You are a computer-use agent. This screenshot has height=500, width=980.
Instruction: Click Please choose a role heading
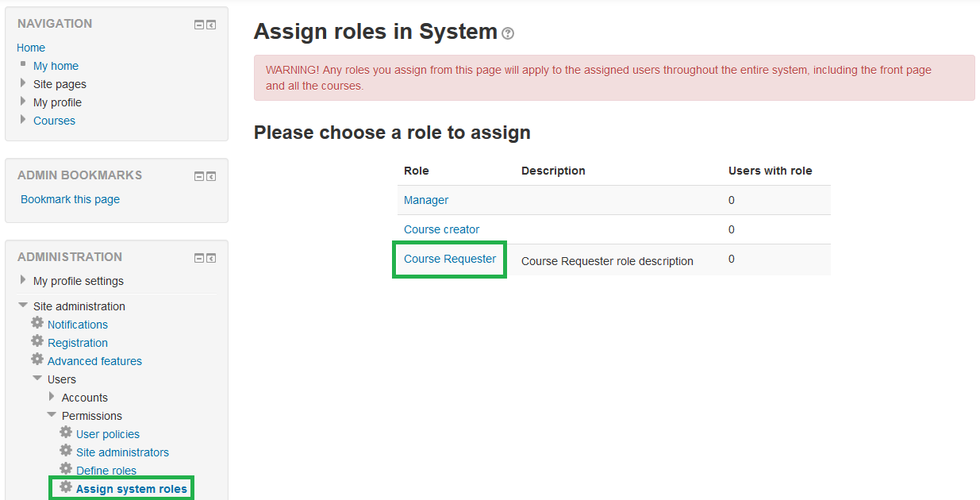tap(392, 133)
